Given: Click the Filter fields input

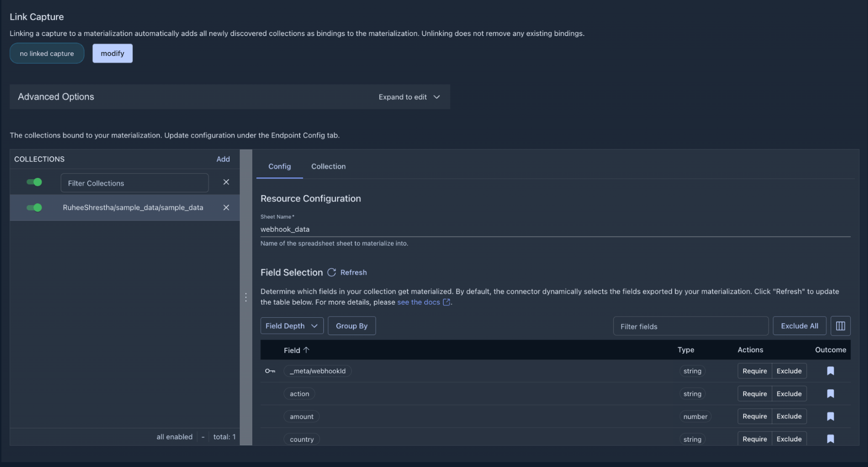Looking at the screenshot, I should (x=690, y=326).
